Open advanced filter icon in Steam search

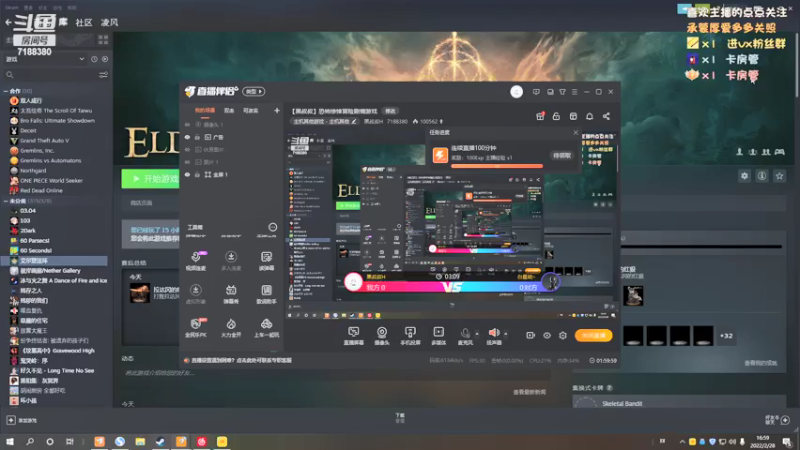click(x=103, y=75)
